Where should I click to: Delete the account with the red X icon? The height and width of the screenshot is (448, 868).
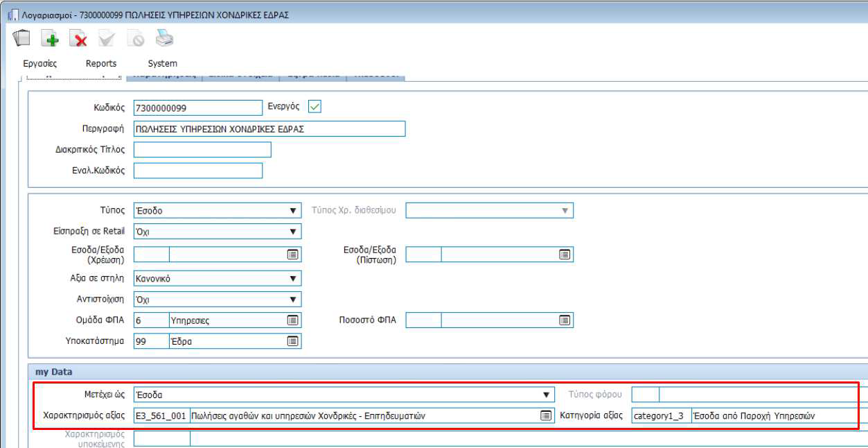click(78, 40)
